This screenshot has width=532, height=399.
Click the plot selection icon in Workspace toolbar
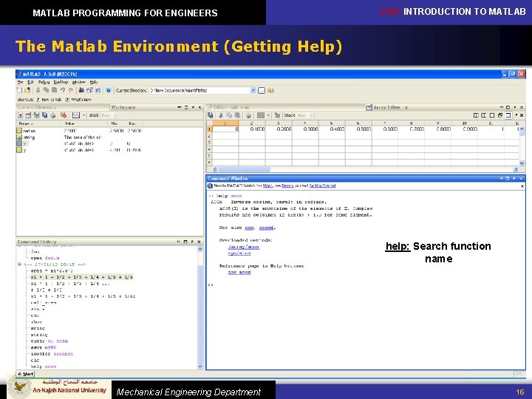click(75, 115)
